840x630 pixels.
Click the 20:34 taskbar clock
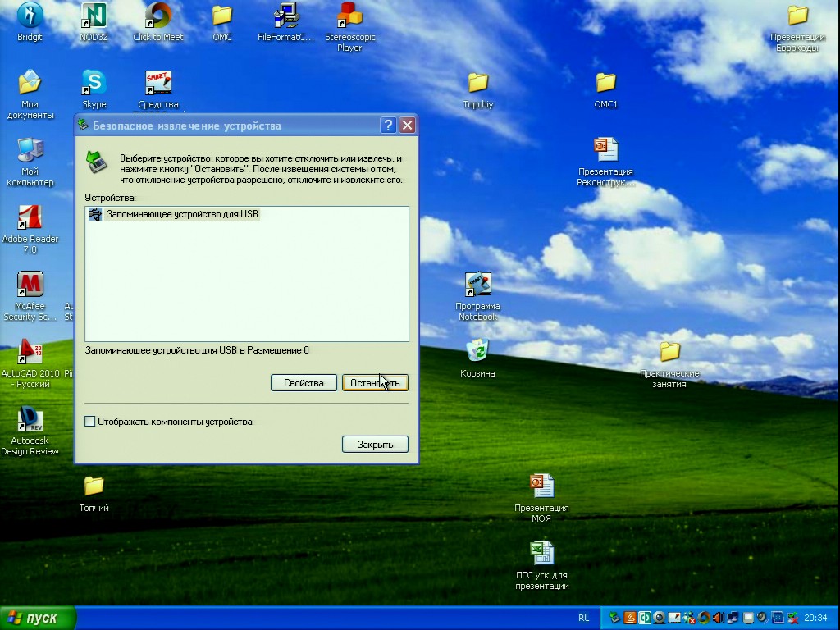coord(816,619)
